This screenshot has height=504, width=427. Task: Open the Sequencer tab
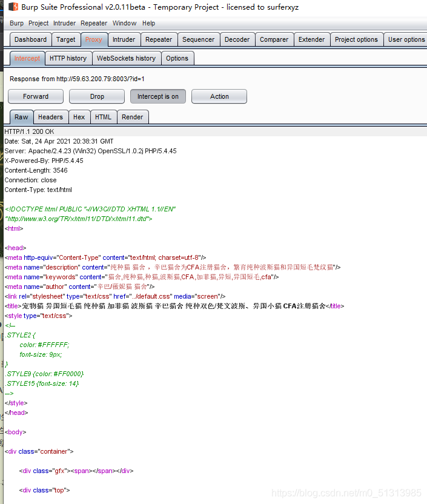tap(198, 39)
